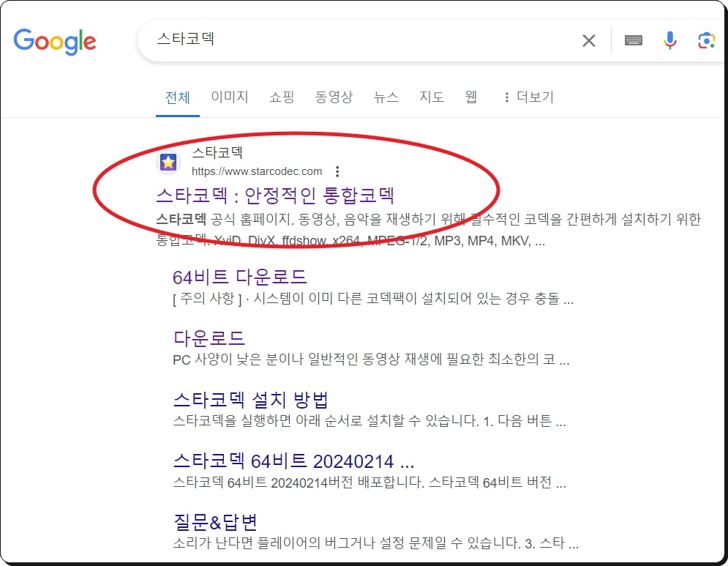The width and height of the screenshot is (728, 566).
Task: Click the https://www.starcodec.com URL text
Action: click(257, 171)
